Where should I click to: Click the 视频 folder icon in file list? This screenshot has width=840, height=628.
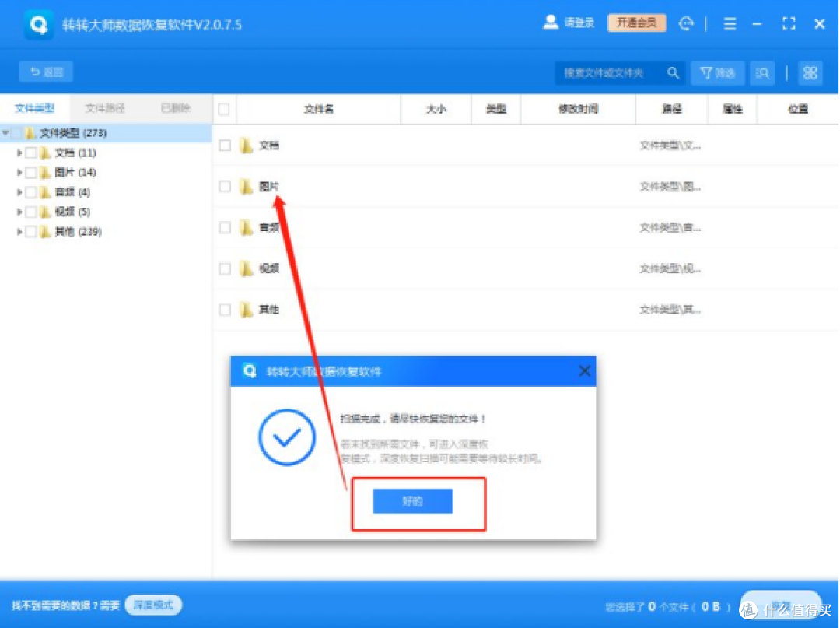(x=246, y=268)
